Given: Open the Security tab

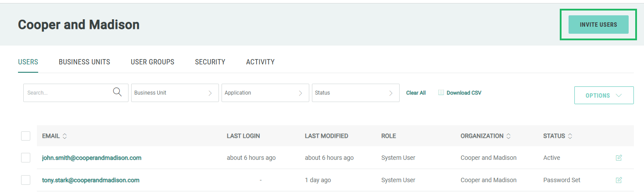Looking at the screenshot, I should pos(210,62).
